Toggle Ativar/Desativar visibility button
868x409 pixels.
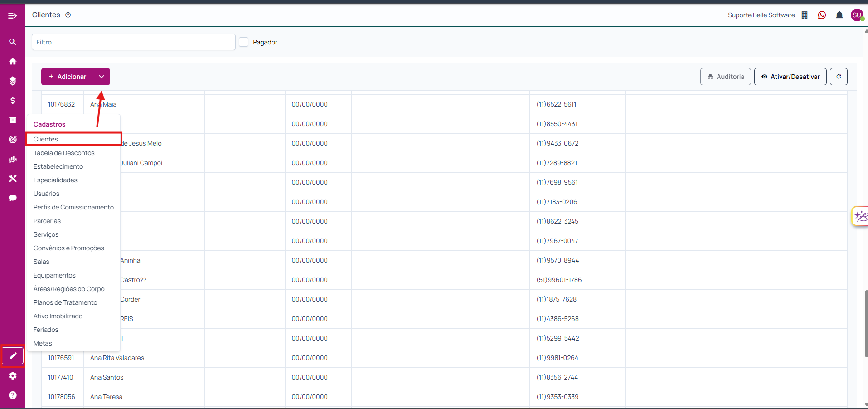790,77
